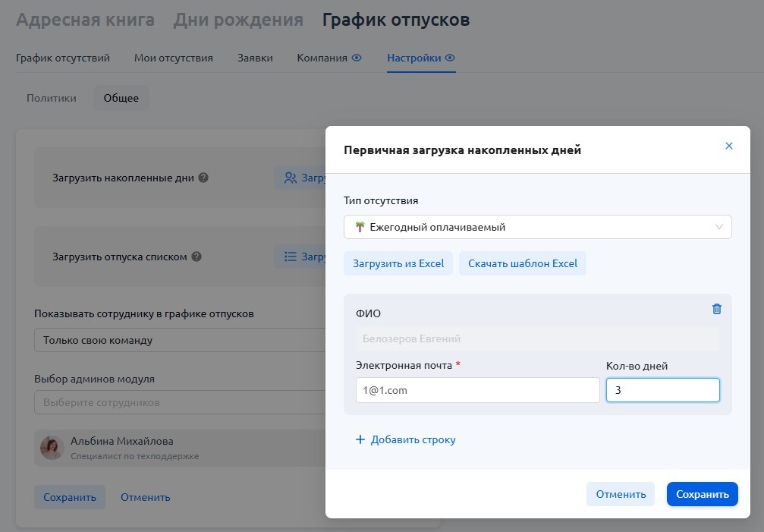This screenshot has height=532, width=764.
Task: Click the ФИО field Белозеров Евгений
Action: (538, 338)
